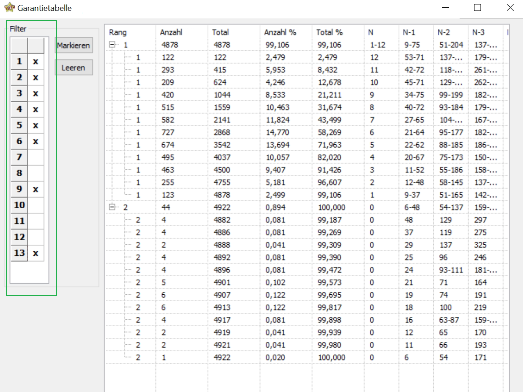Click the 93-111 value in column N-2
Image resolution: width=523 pixels, height=392 pixels.
point(451,270)
